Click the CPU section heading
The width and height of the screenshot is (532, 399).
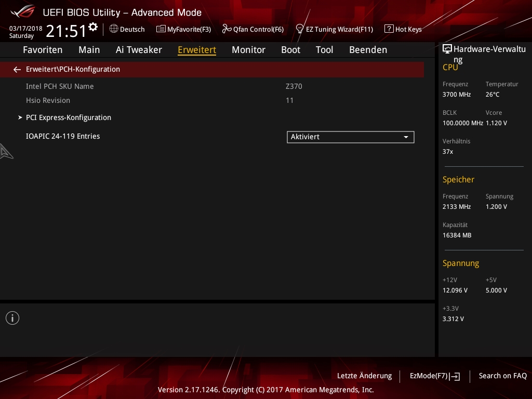(x=450, y=68)
